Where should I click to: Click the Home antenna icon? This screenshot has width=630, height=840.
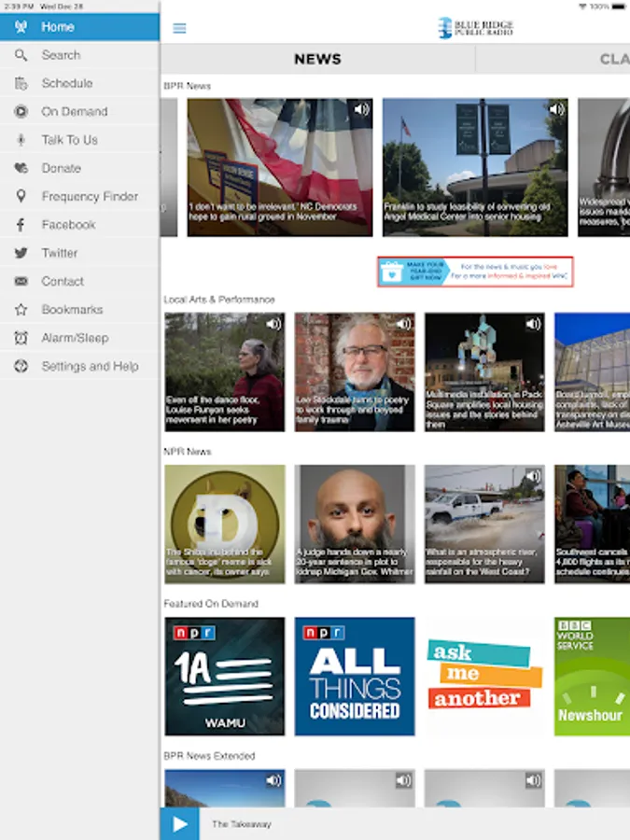click(21, 27)
